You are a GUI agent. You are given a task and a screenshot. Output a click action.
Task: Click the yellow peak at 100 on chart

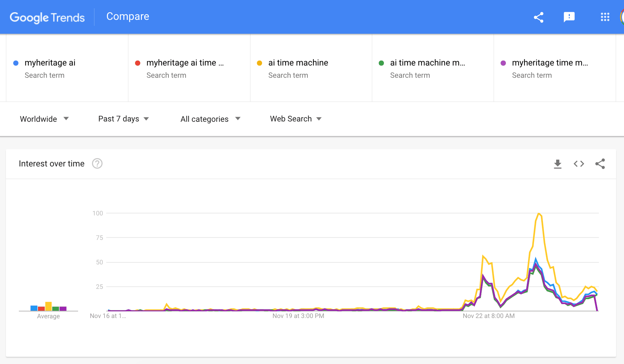coord(539,214)
